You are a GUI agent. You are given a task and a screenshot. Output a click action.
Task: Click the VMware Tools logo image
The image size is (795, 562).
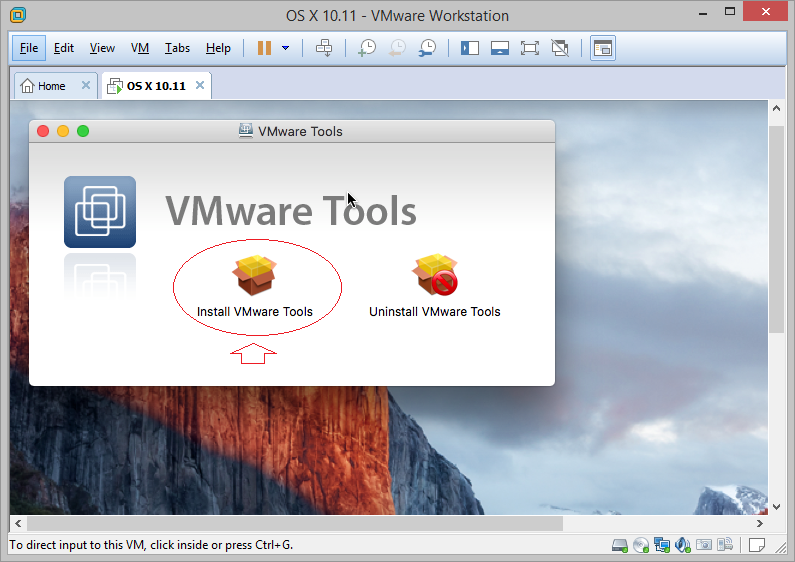point(100,212)
